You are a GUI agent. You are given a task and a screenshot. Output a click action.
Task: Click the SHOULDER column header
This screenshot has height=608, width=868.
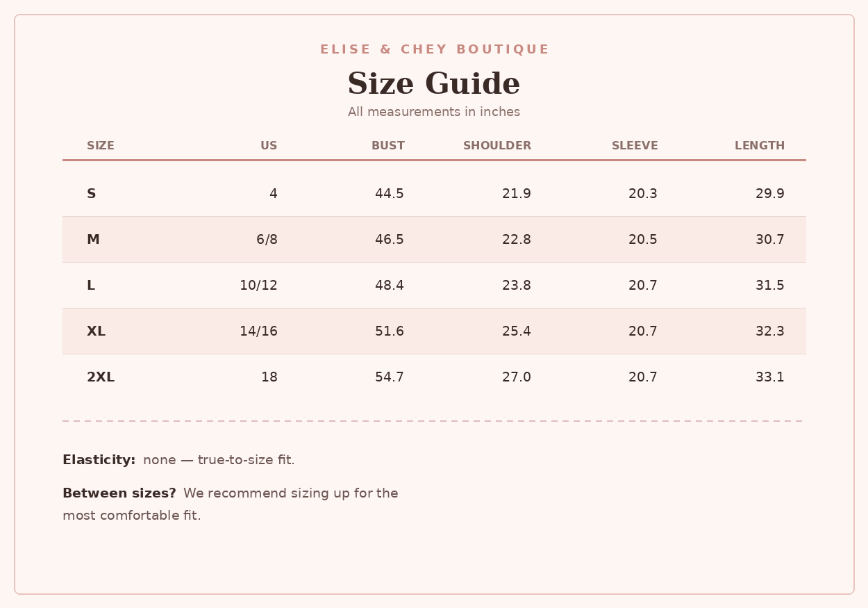pos(497,146)
